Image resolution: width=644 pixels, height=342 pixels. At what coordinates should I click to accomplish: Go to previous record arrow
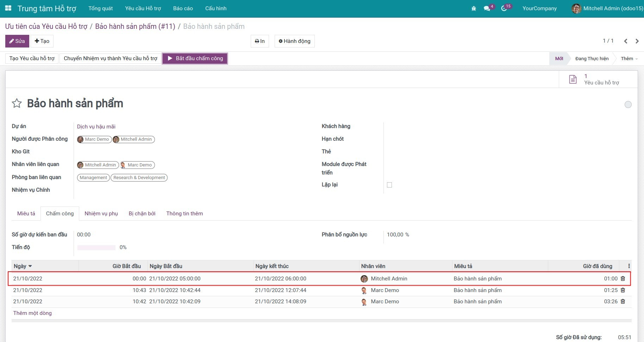coord(626,41)
